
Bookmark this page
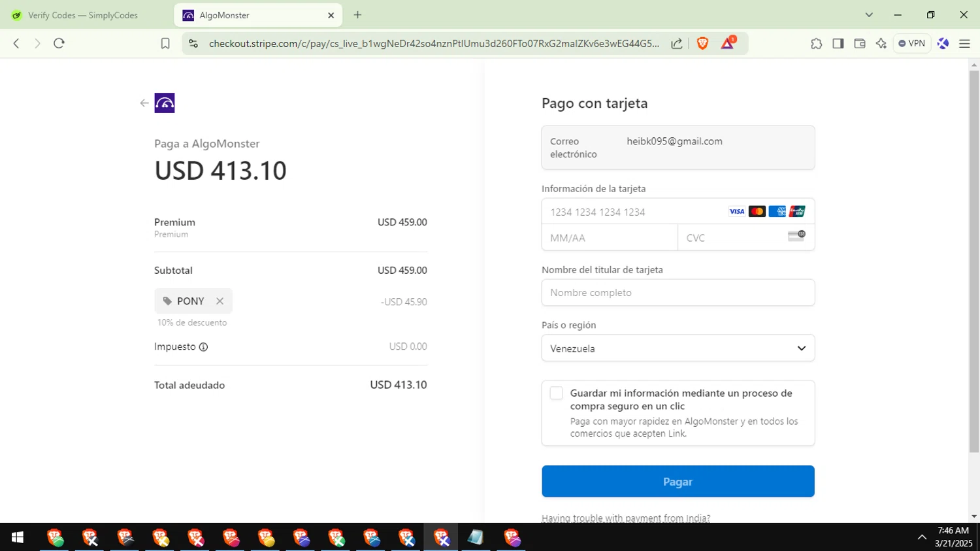click(x=165, y=43)
